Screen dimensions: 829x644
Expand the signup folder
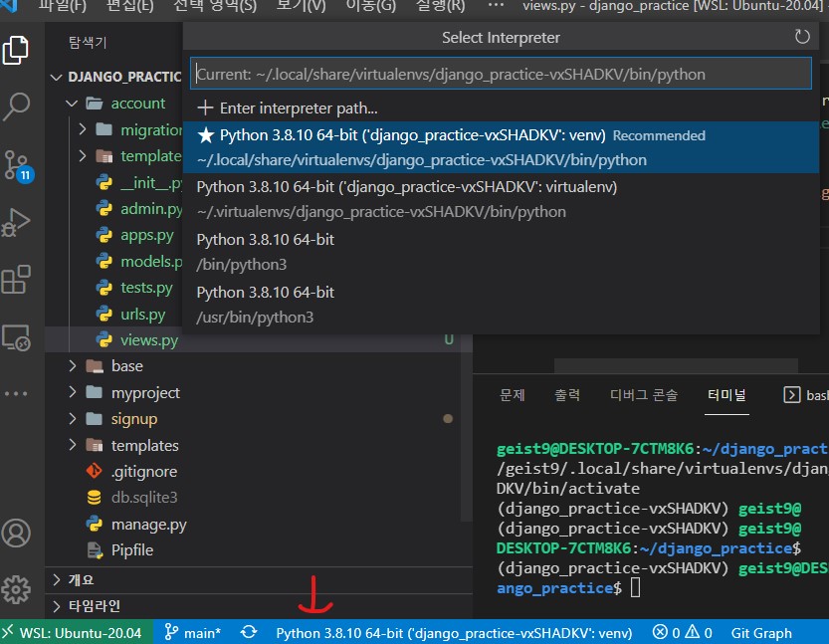73,419
